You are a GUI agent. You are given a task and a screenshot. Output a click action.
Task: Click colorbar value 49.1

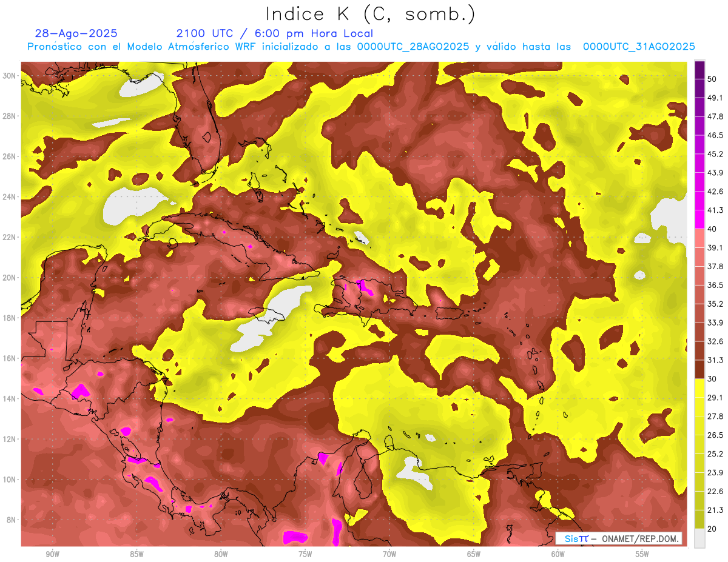pyautogui.click(x=715, y=98)
